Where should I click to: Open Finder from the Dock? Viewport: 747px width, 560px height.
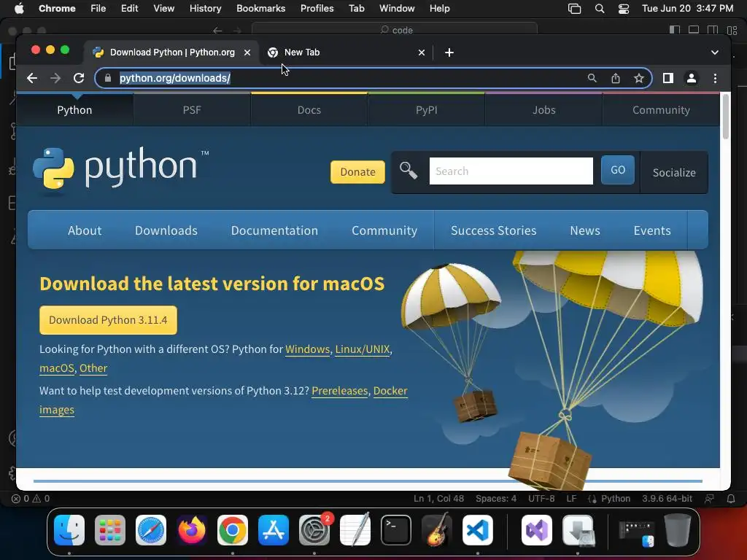[69, 530]
